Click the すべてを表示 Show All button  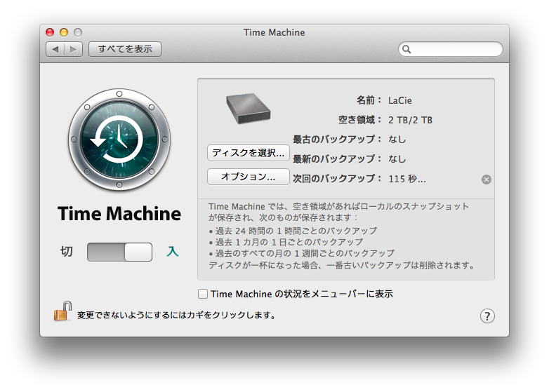[x=125, y=49]
